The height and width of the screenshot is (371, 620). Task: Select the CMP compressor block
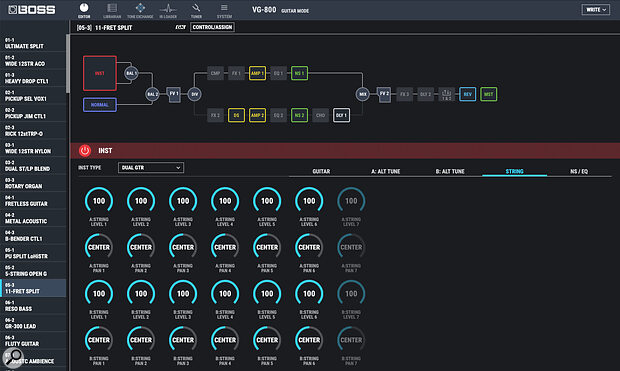coord(215,73)
